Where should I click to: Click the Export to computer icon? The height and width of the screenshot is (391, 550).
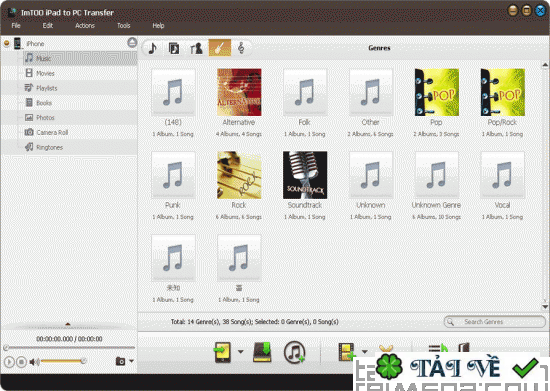[x=262, y=352]
